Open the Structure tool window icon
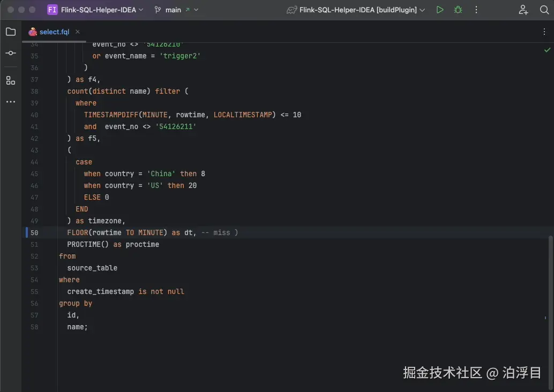Screen dimensions: 554x392 tap(11, 80)
